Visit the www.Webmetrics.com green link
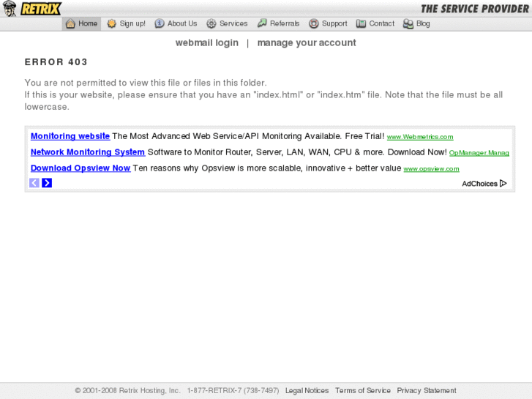The height and width of the screenshot is (399, 532). click(420, 137)
